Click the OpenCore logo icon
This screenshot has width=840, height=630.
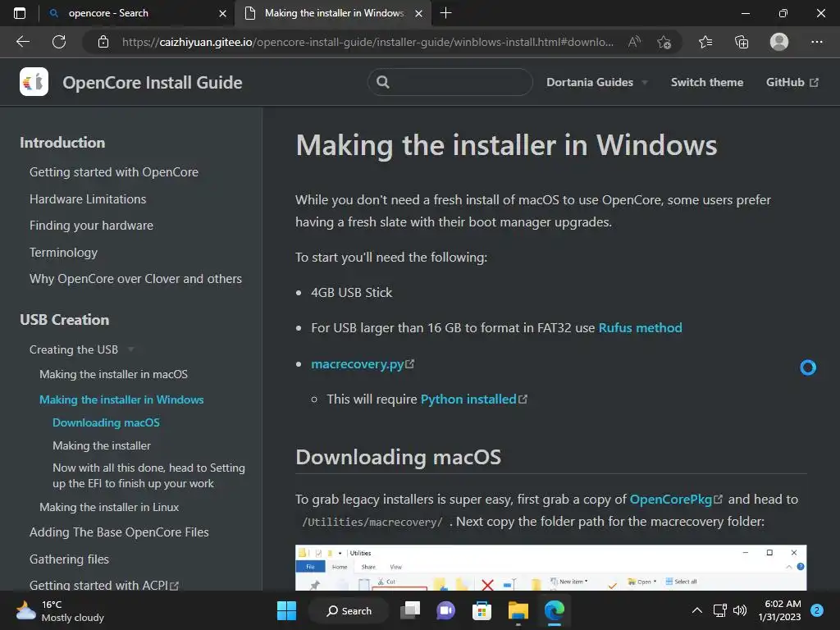(x=34, y=82)
